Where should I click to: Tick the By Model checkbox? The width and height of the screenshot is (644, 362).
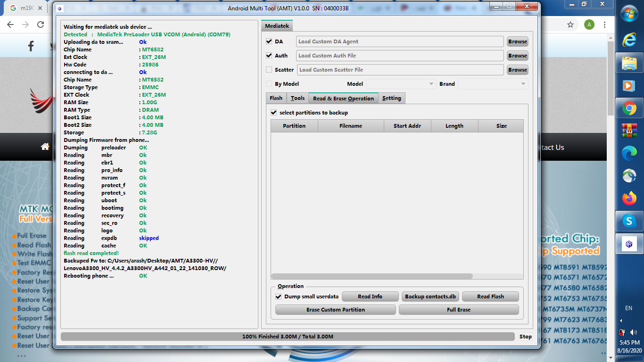tap(269, 84)
